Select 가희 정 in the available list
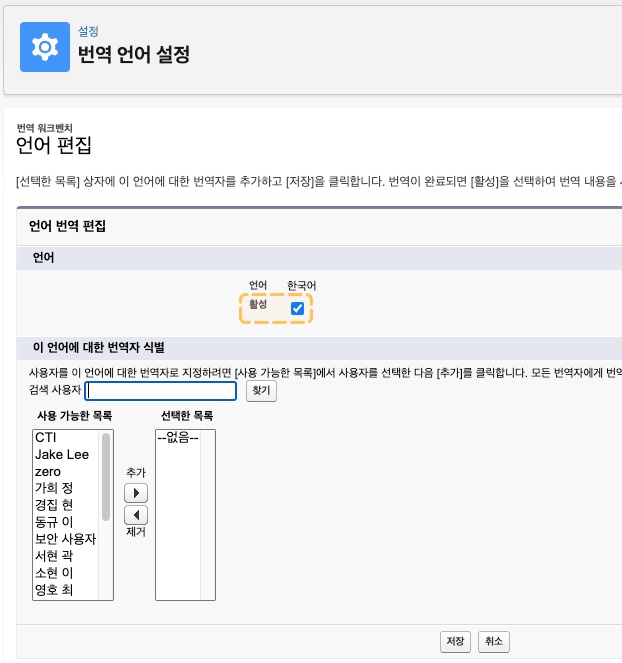The height and width of the screenshot is (663, 622). 66,488
